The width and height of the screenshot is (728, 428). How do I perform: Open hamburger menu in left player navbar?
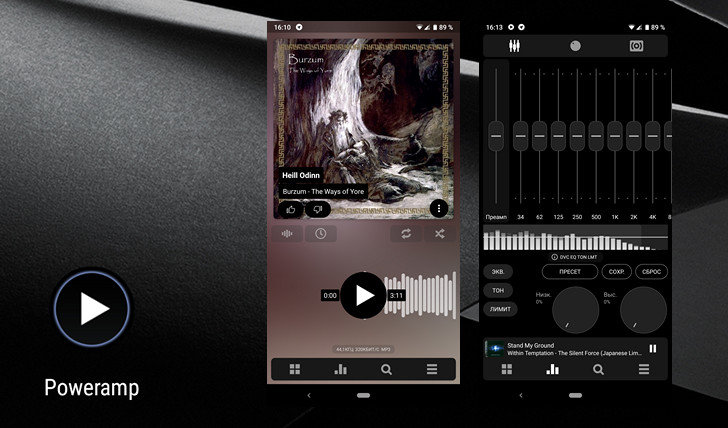tap(432, 369)
